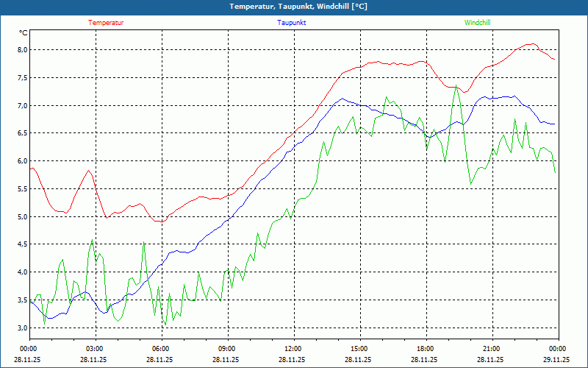Click the 5,5 y-axis value

[x=23, y=189]
